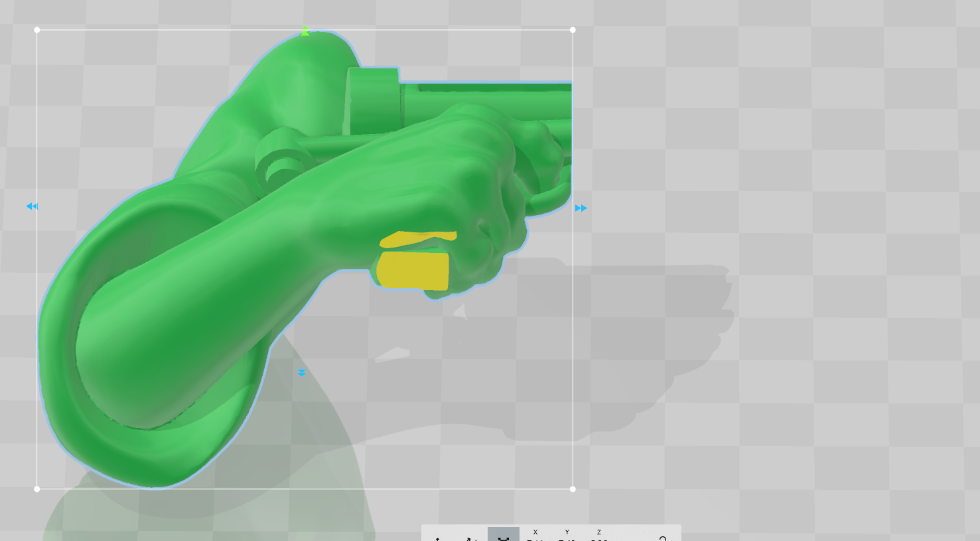Click the blue downward double-arrow handle

(302, 373)
